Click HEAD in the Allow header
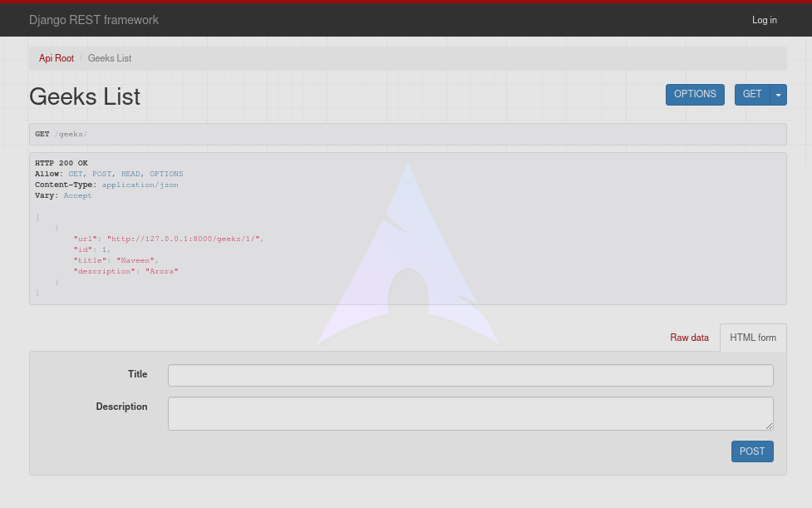The height and width of the screenshot is (508, 812). (x=130, y=174)
